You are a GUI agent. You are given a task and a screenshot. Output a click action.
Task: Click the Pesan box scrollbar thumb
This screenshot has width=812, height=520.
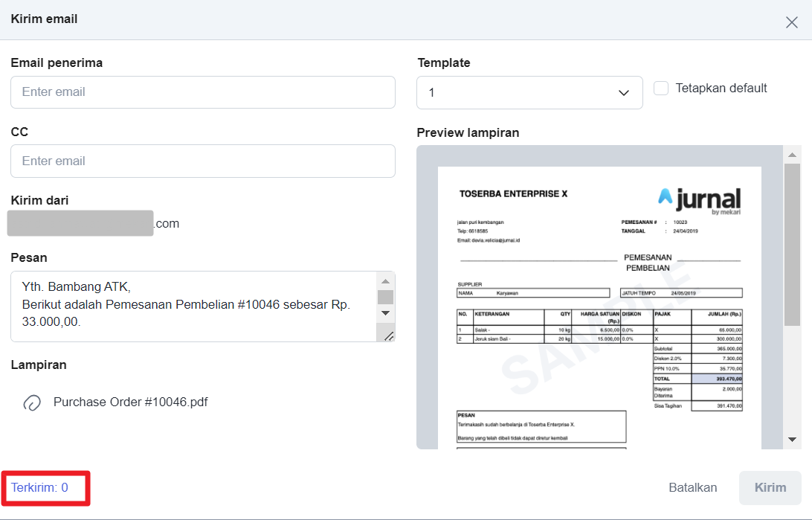coord(385,298)
